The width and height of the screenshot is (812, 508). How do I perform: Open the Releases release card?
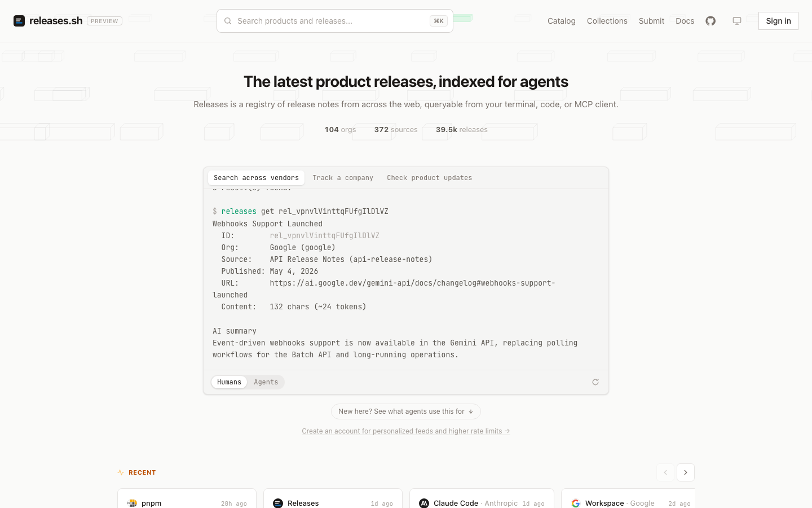coord(333,498)
